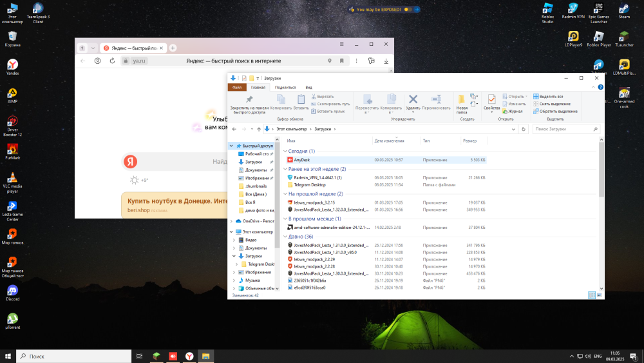Image resolution: width=644 pixels, height=363 pixels.
Task: Expand the OneDrive node in the navigation pane
Action: click(231, 221)
